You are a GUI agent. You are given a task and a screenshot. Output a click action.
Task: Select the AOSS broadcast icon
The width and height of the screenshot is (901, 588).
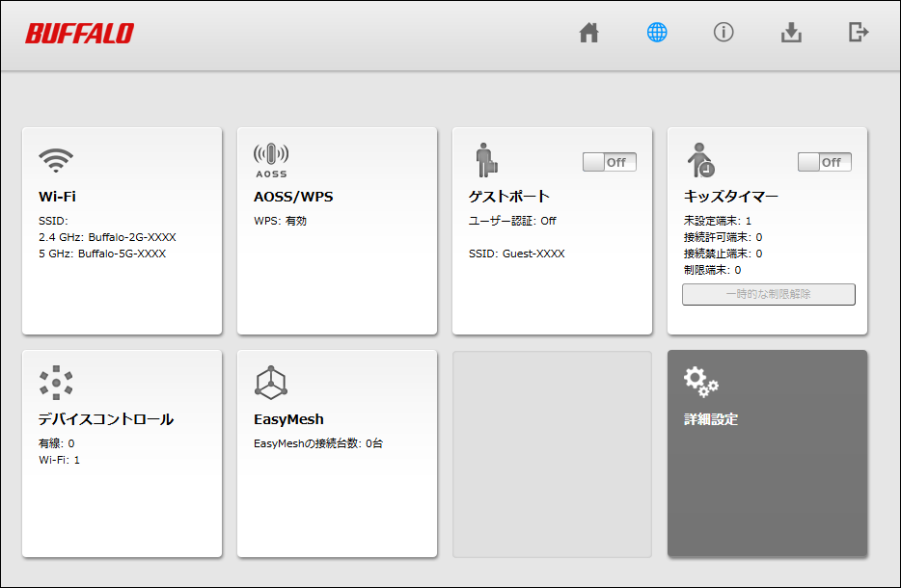(271, 160)
